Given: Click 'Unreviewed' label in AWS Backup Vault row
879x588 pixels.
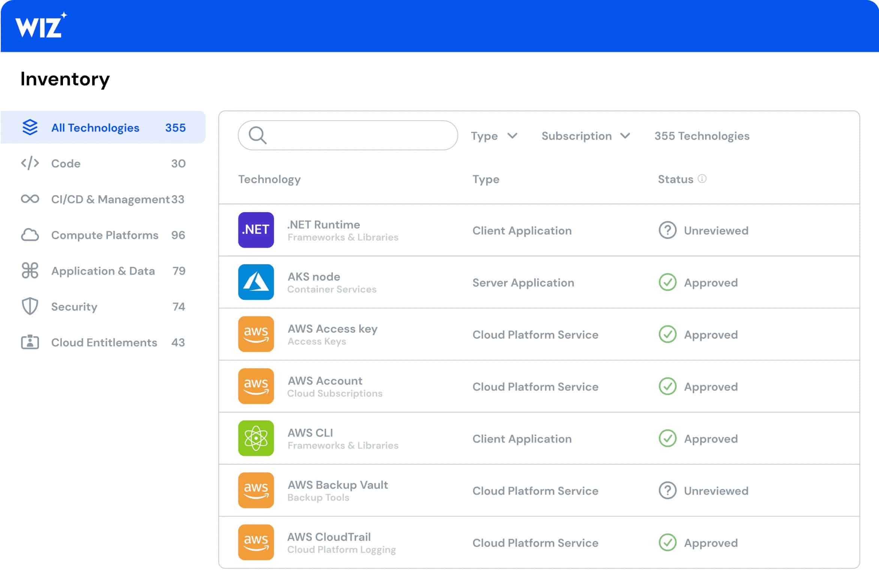Looking at the screenshot, I should pyautogui.click(x=716, y=491).
